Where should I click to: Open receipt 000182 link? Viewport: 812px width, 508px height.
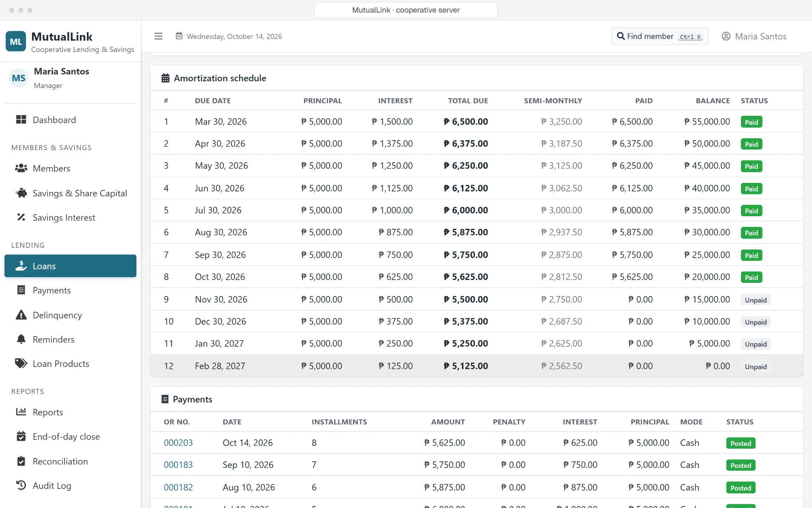(x=178, y=487)
